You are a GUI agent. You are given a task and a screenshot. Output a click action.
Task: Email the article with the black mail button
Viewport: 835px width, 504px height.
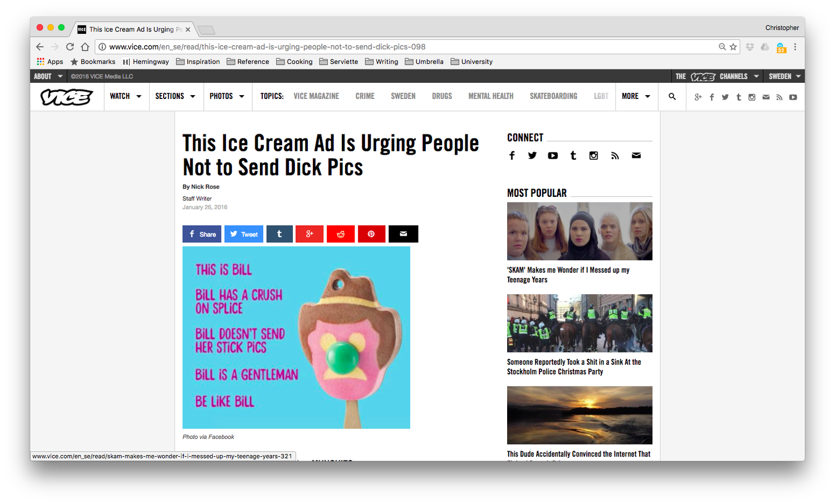tap(403, 234)
